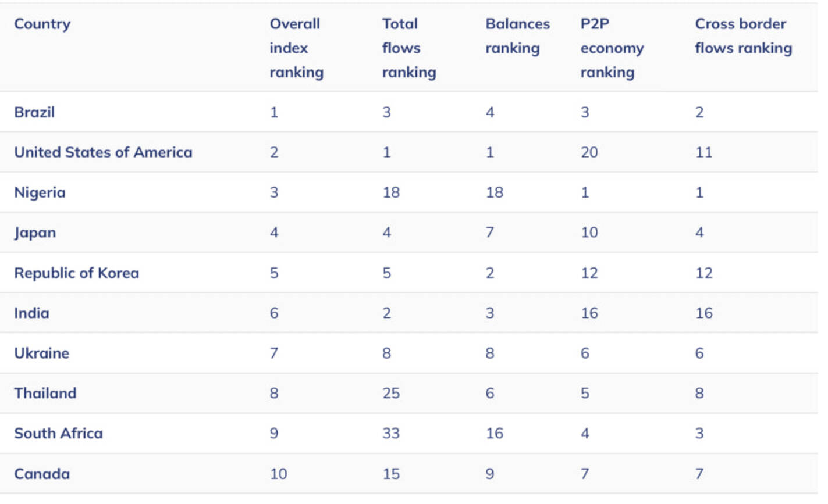Click South Africa country name
This screenshot has width=828, height=504.
pyautogui.click(x=58, y=434)
